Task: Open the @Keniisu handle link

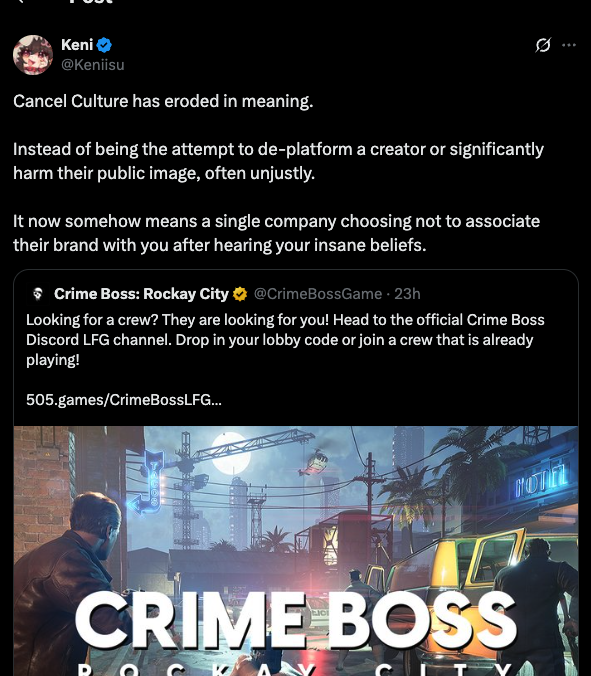Action: [x=93, y=65]
